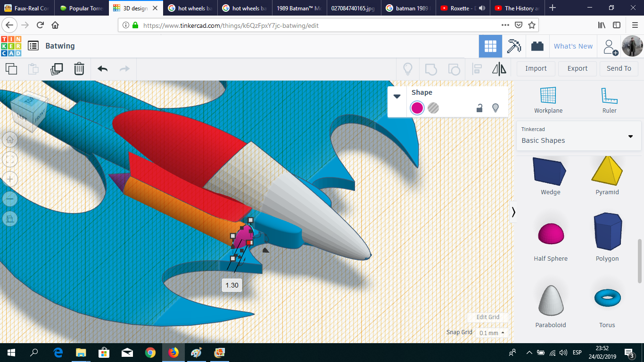This screenshot has width=644, height=362.
Task: Select the Ruler tool
Action: (610, 100)
